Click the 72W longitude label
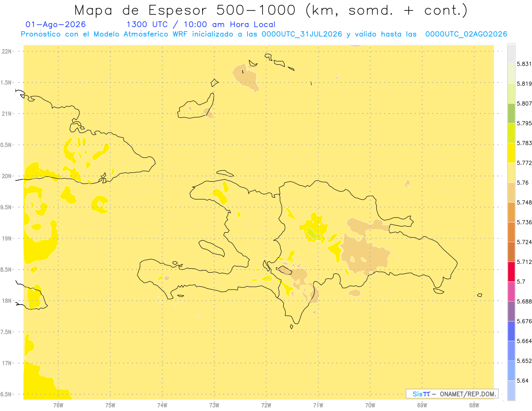The width and height of the screenshot is (532, 411). coord(266,405)
